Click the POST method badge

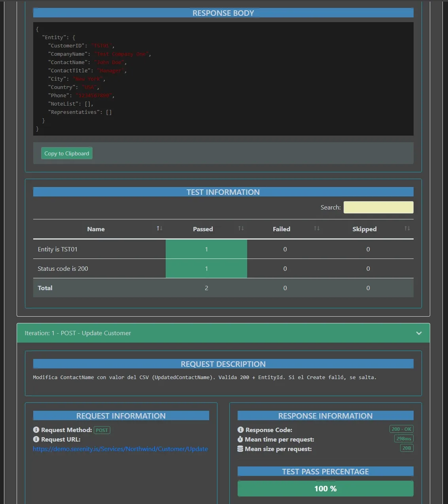pos(102,430)
